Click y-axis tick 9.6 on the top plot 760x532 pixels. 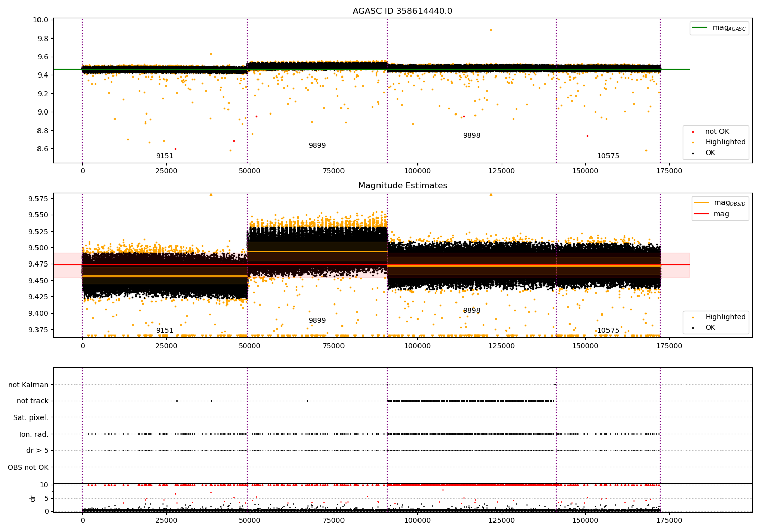click(x=43, y=57)
